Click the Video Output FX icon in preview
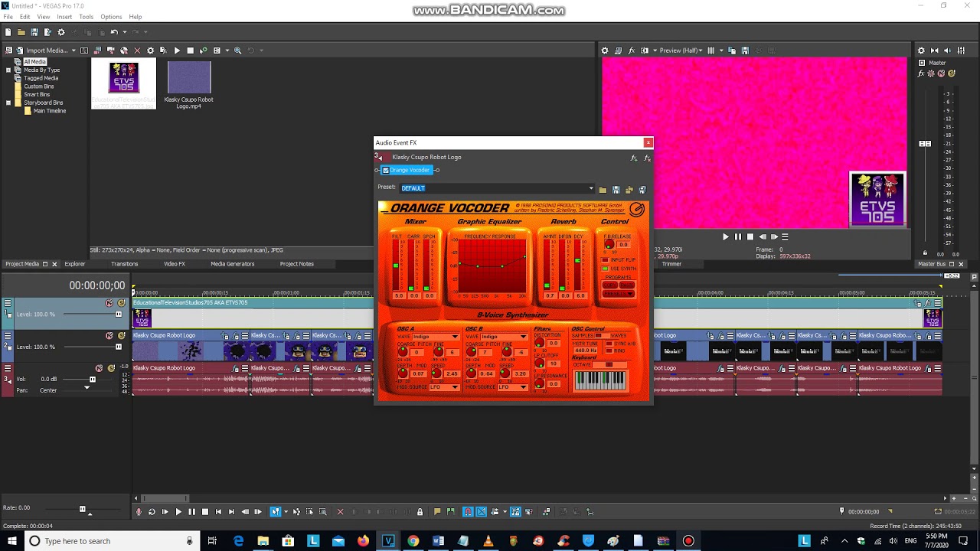Image resolution: width=980 pixels, height=551 pixels. (632, 51)
